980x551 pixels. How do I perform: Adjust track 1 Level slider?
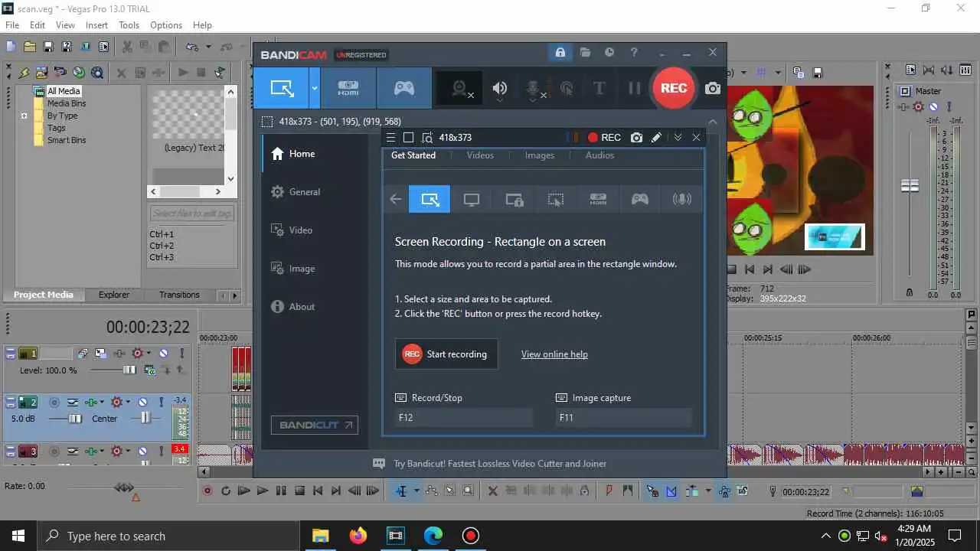[x=129, y=370]
